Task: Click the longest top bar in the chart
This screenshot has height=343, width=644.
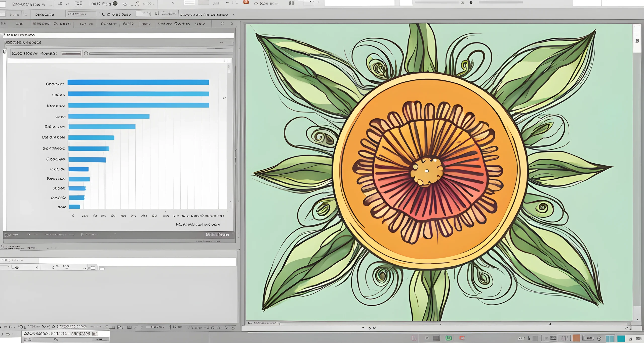Action: point(138,82)
